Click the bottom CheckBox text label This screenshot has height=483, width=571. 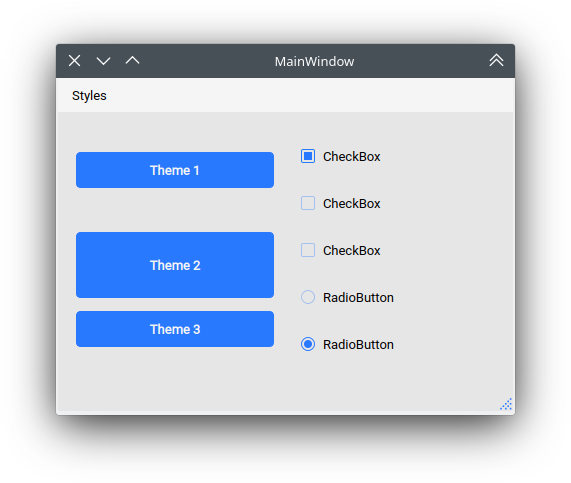(x=352, y=251)
